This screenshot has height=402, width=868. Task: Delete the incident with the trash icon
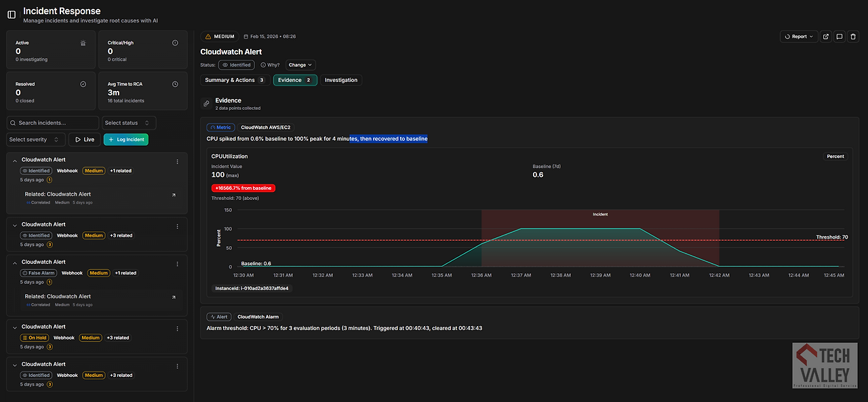point(854,37)
